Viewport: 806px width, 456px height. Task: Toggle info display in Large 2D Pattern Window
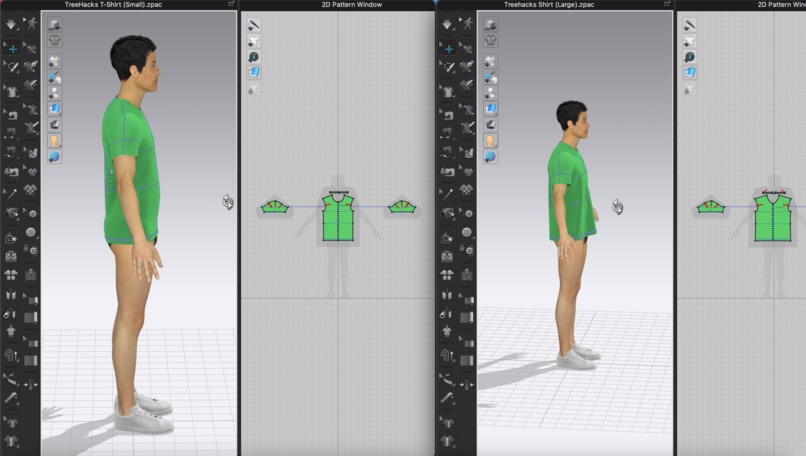click(689, 57)
